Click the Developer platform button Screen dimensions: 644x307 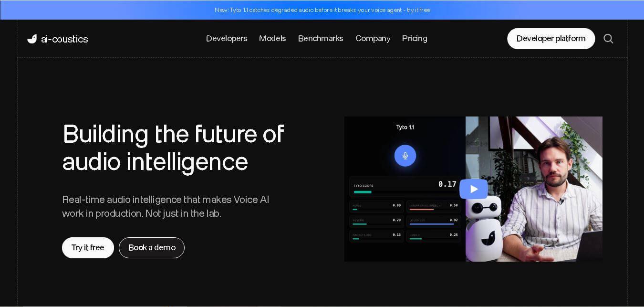point(551,39)
